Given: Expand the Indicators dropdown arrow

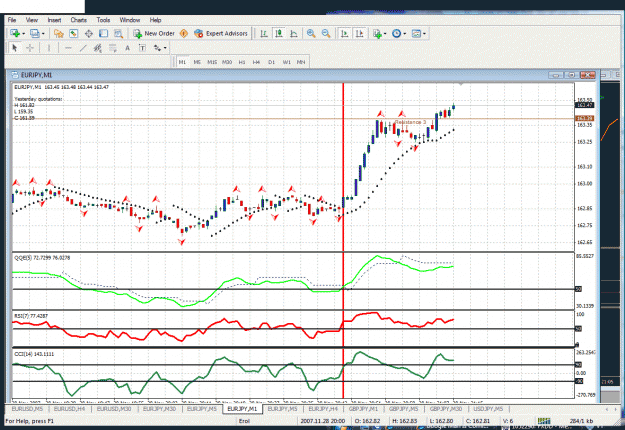Looking at the screenshot, I should [385, 34].
